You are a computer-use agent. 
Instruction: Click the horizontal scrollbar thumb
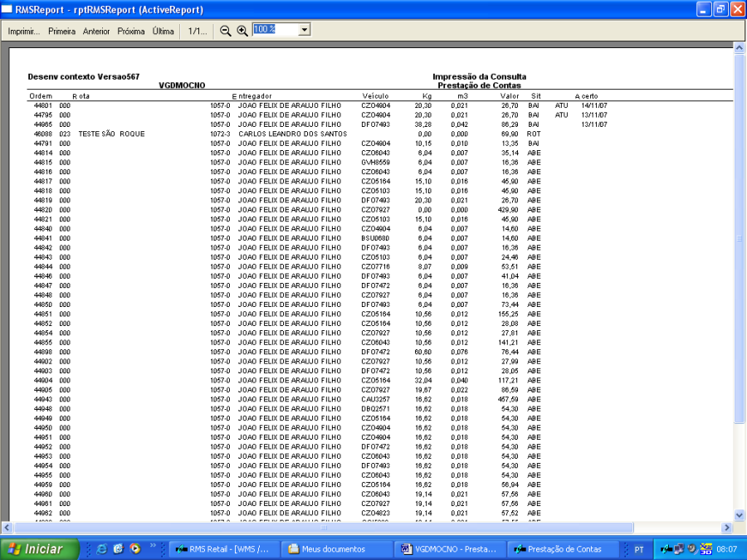[324, 527]
